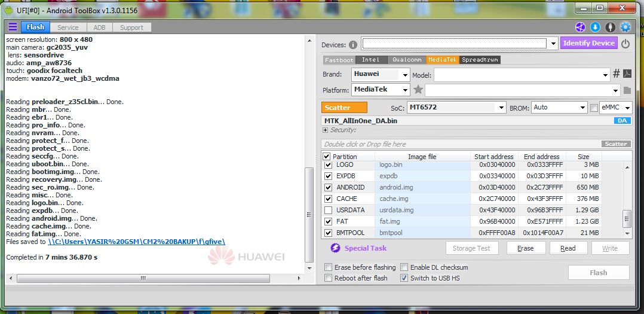Open the BROM dropdown set to Auto
644x314 pixels.
pyautogui.click(x=583, y=108)
